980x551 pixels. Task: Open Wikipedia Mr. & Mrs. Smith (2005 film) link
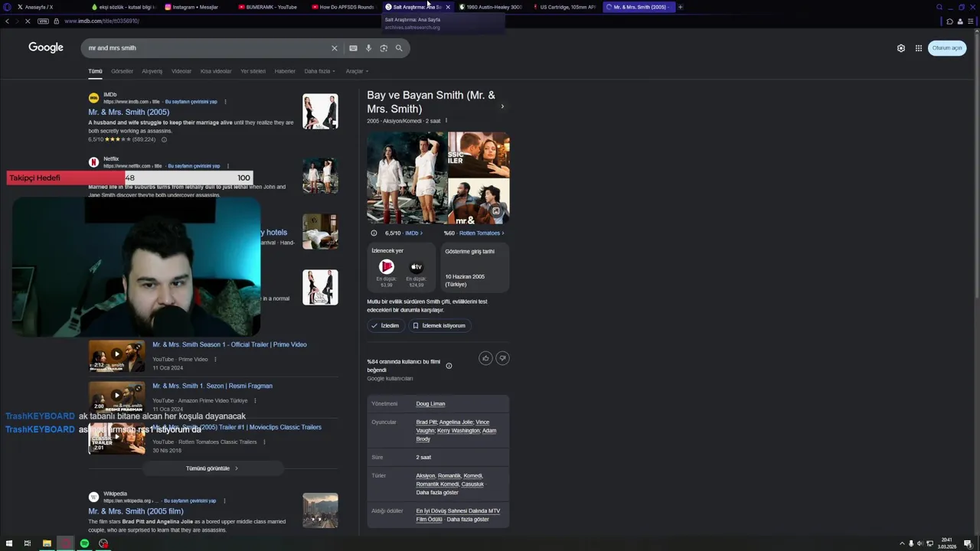coord(136,511)
